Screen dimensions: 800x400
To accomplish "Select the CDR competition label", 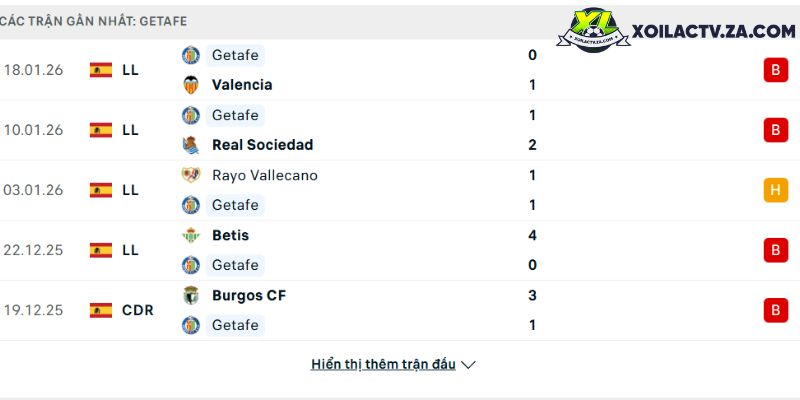I will [x=138, y=310].
